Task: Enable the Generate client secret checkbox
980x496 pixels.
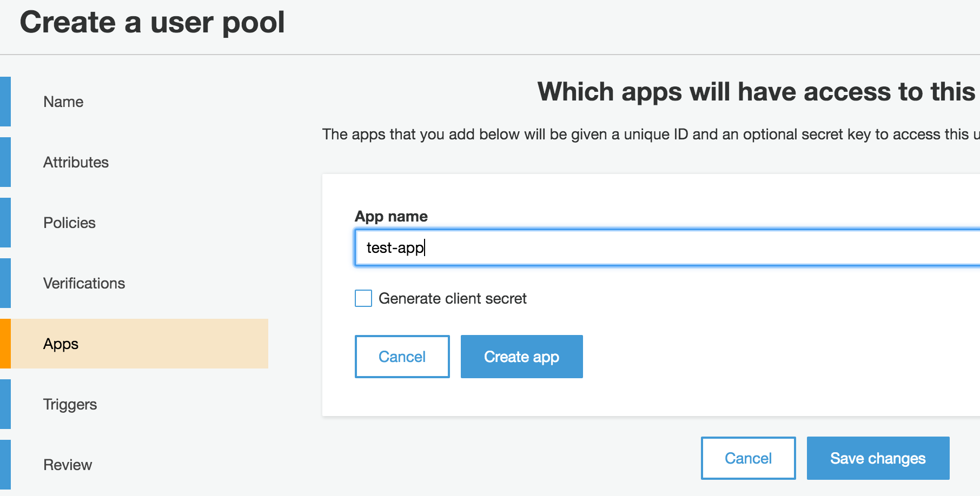Action: (363, 298)
